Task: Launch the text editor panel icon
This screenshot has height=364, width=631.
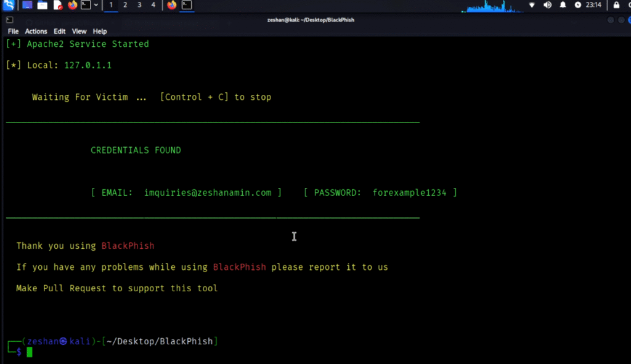Action: [57, 5]
